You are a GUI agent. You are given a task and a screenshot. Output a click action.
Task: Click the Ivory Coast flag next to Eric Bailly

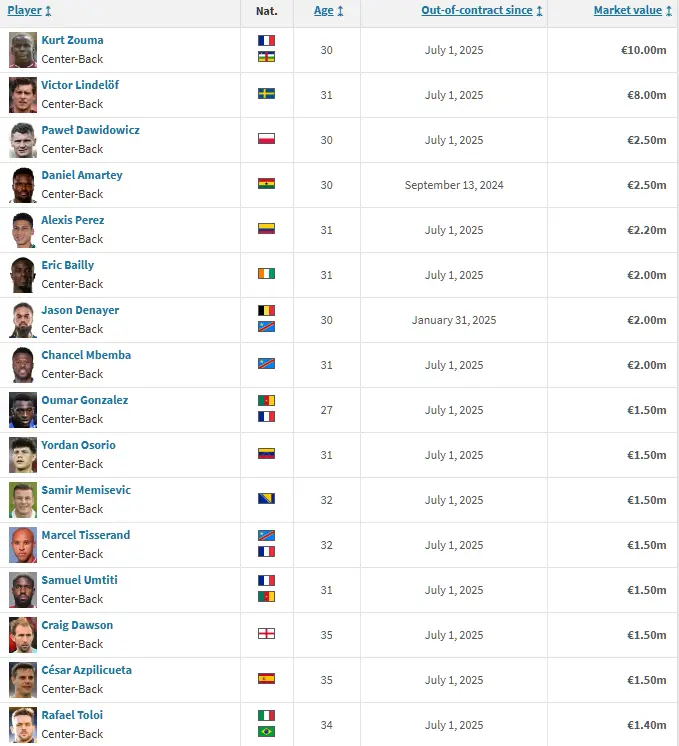(266, 274)
